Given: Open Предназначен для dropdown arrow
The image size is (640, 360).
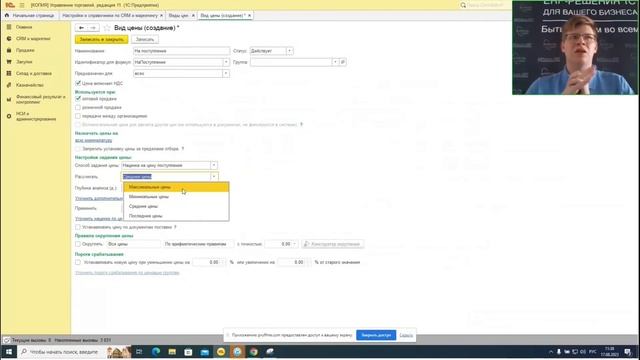Looking at the screenshot, I should click(226, 73).
